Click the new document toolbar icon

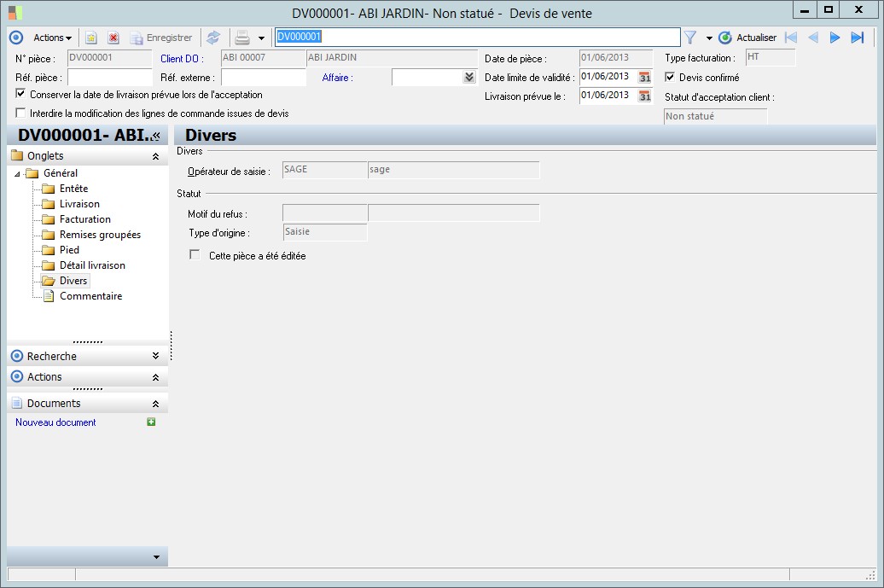point(91,38)
